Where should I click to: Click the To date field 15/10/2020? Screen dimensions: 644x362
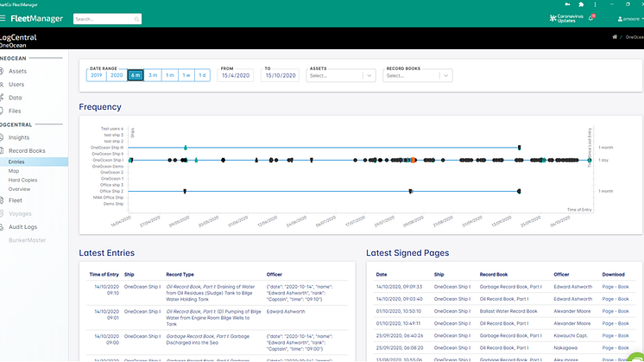[x=280, y=76]
